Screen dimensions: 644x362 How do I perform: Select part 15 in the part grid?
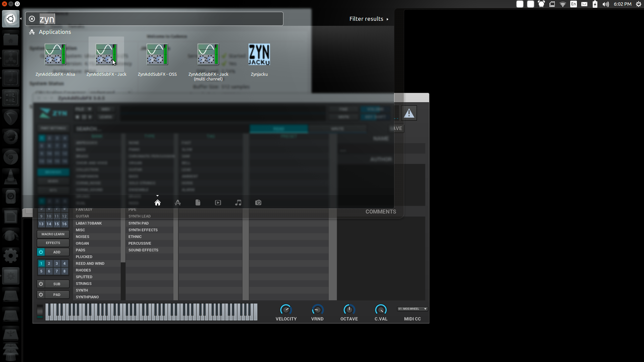tap(57, 224)
